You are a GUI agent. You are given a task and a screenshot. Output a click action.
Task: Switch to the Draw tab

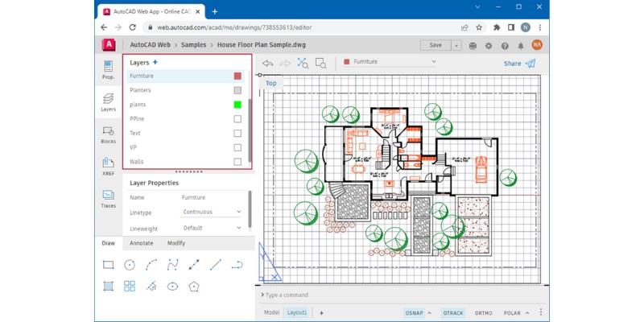[109, 243]
